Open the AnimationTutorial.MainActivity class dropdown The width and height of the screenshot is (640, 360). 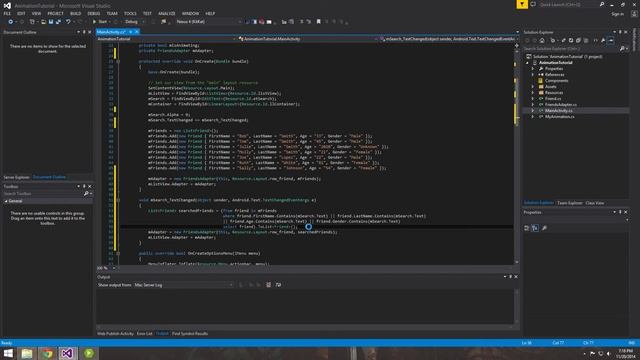[x=308, y=39]
